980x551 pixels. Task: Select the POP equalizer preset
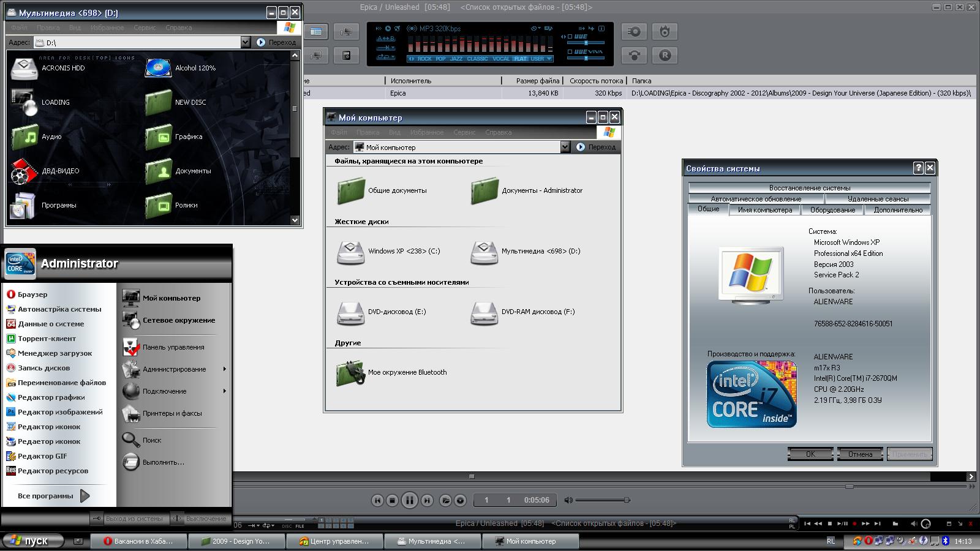pos(440,59)
